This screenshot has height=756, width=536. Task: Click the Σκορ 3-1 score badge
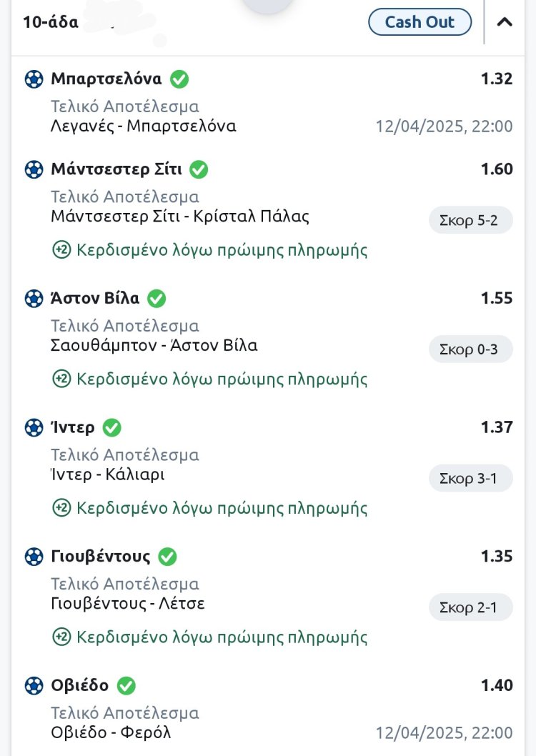(x=470, y=479)
